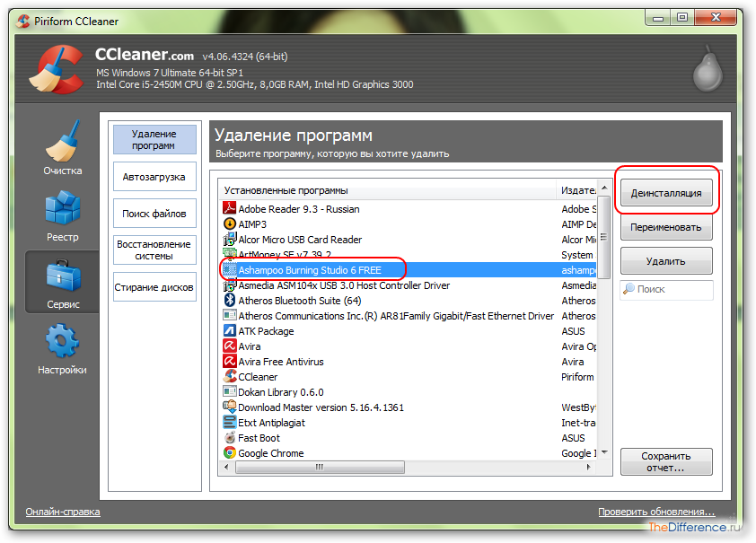Image resolution: width=756 pixels, height=543 pixels.
Task: Click the title bar CCleaner icon
Action: [x=22, y=22]
